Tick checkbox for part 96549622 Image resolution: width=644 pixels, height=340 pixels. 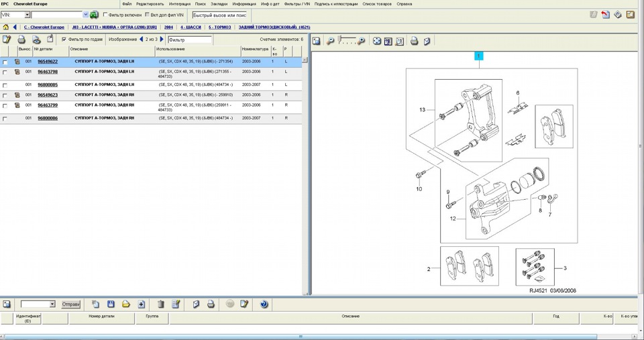[x=5, y=62]
